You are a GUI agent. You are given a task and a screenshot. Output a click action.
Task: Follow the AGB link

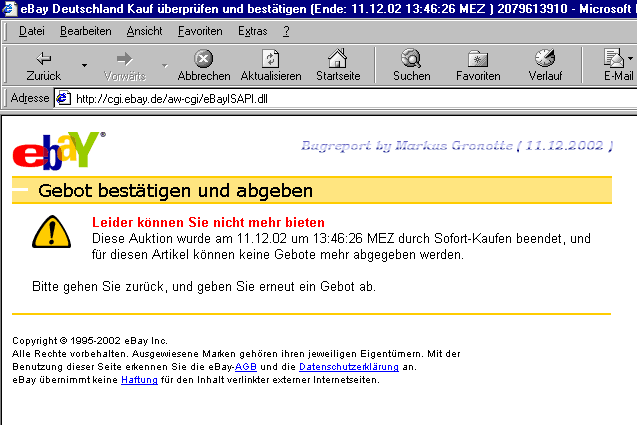coord(246,366)
